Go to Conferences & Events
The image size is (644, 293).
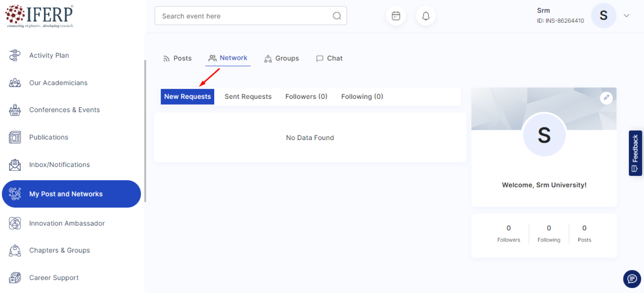pos(64,110)
